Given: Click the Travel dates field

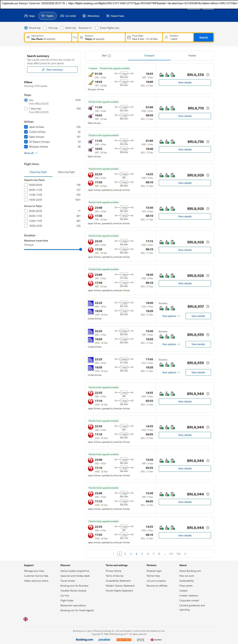Looking at the screenshot, I should 144,38.
